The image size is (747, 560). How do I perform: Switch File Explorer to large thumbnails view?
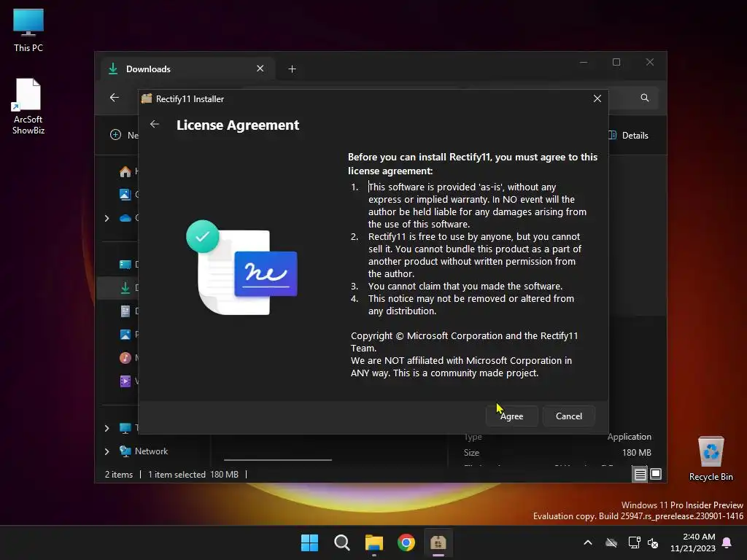656,474
